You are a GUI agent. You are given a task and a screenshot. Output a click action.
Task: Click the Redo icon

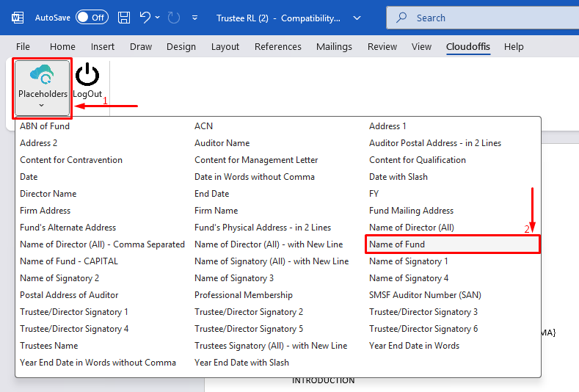click(x=173, y=18)
